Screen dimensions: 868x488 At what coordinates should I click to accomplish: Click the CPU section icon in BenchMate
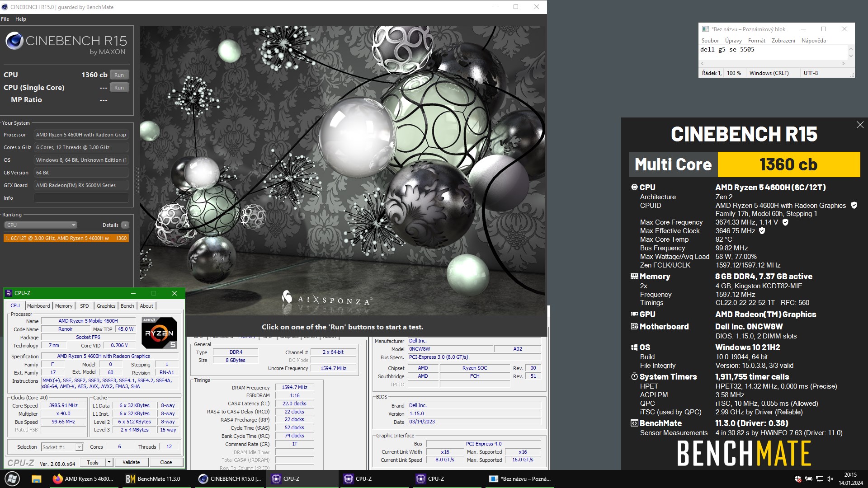(x=634, y=187)
